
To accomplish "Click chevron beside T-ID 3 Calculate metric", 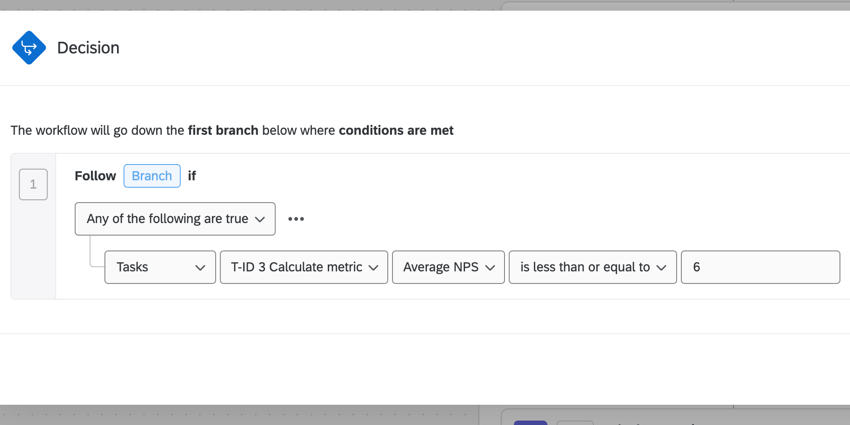I will pyautogui.click(x=373, y=268).
